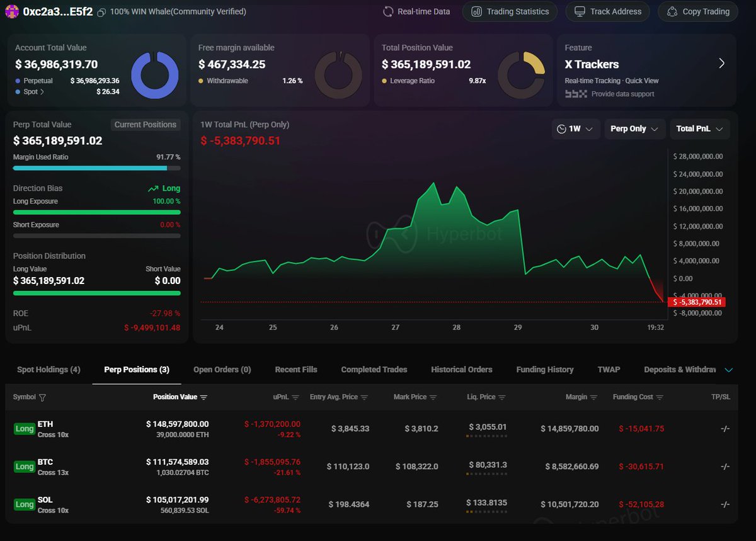Toggle the Current Positions view
Viewport: 756px width, 541px height.
(146, 125)
